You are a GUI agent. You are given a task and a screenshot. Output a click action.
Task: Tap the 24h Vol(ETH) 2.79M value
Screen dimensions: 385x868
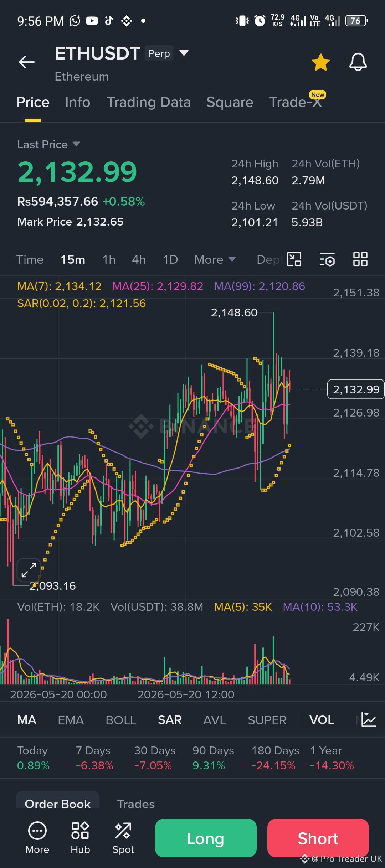(308, 180)
